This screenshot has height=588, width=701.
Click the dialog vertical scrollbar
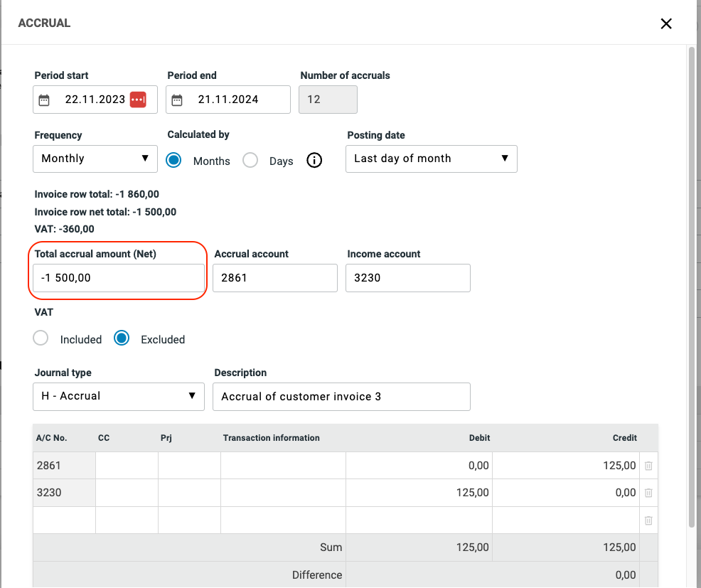(x=691, y=284)
